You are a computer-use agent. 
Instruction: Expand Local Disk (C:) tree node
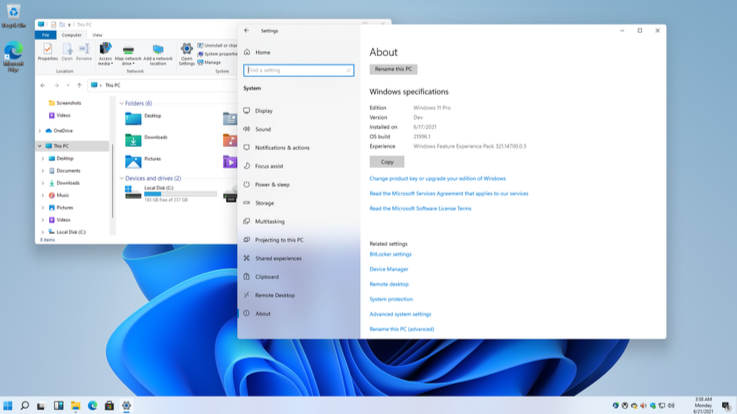[x=43, y=232]
